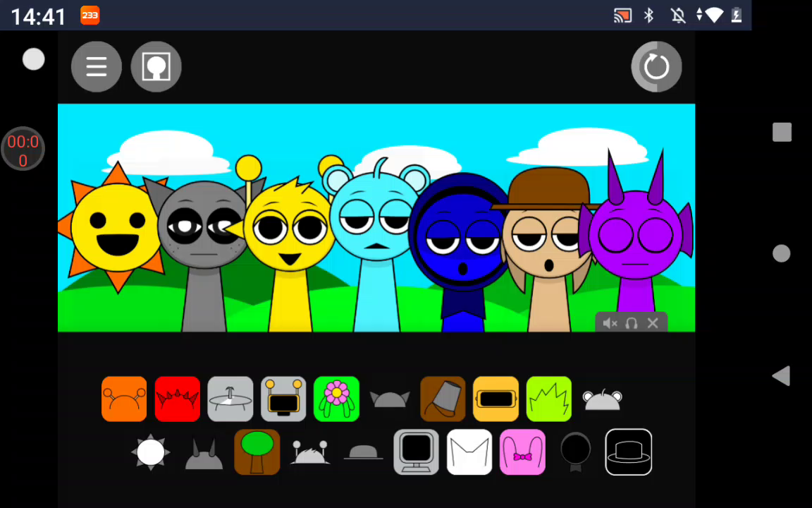Select the orange antenna sound icon

(x=124, y=399)
